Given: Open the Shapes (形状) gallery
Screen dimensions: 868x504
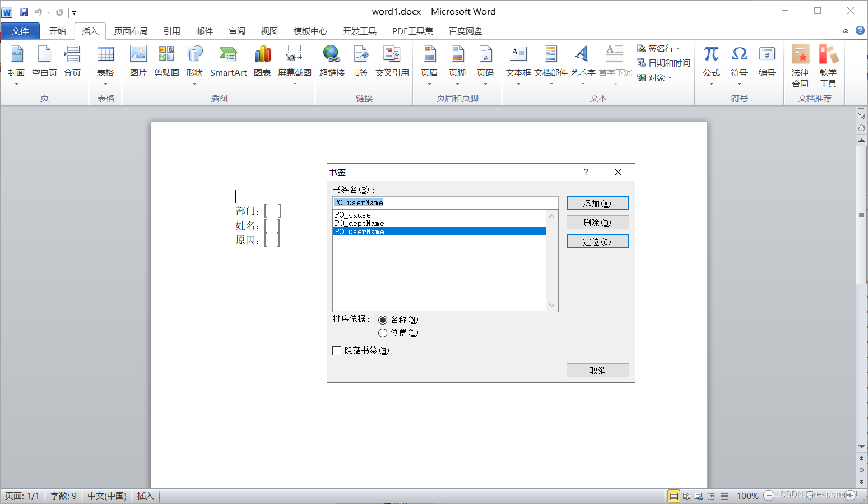Looking at the screenshot, I should click(x=194, y=64).
